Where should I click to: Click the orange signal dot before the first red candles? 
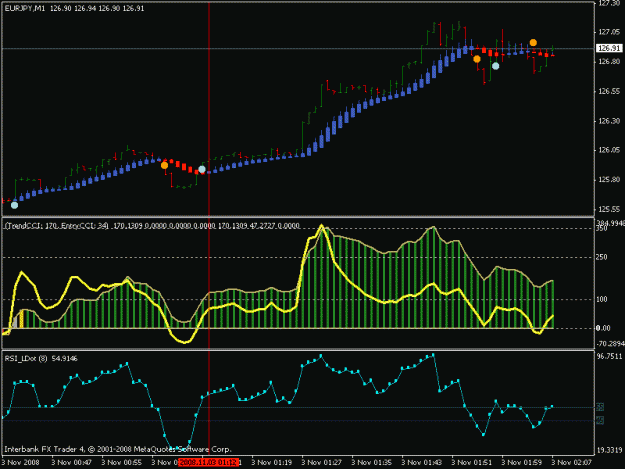165,165
